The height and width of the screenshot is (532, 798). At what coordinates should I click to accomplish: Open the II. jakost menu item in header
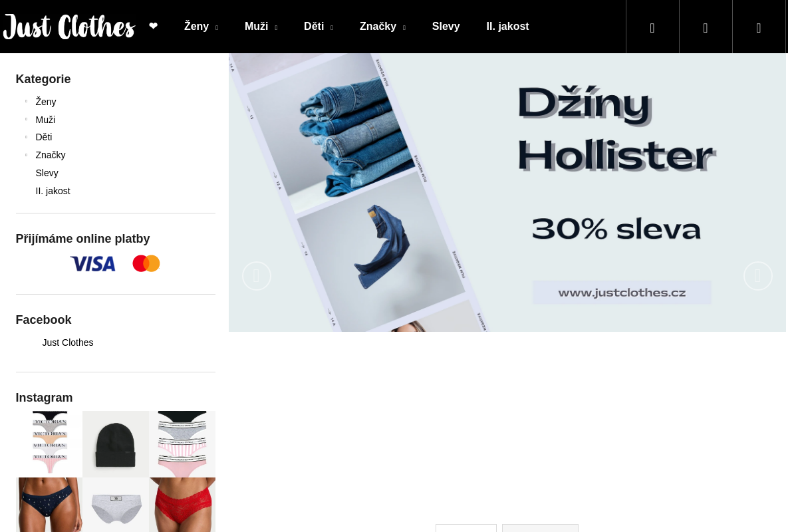pos(507,27)
